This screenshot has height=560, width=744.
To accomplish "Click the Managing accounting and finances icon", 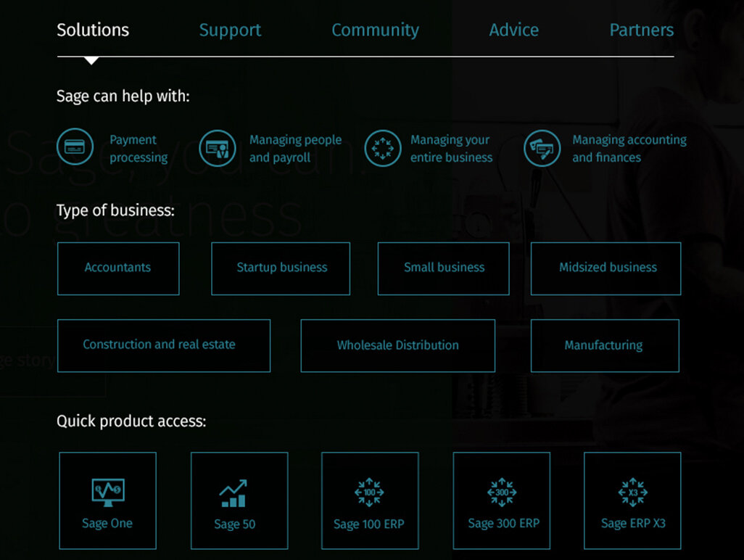I will [x=542, y=149].
